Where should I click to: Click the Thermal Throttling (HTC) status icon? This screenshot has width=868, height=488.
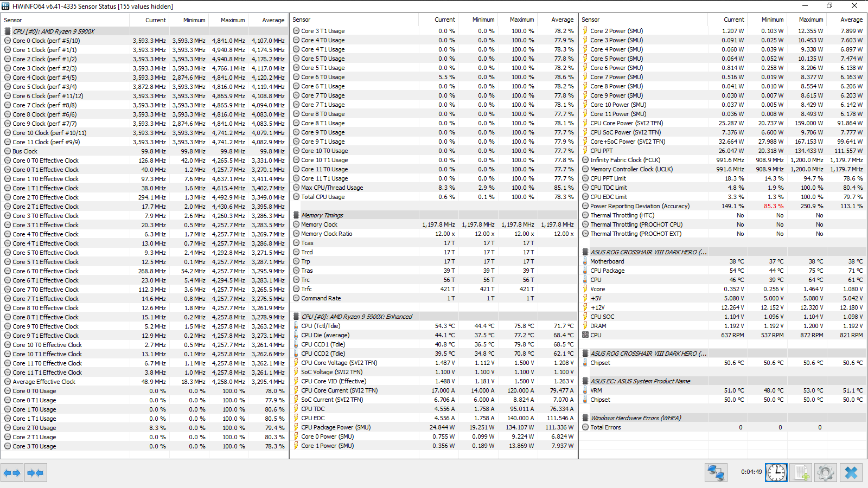click(x=585, y=215)
